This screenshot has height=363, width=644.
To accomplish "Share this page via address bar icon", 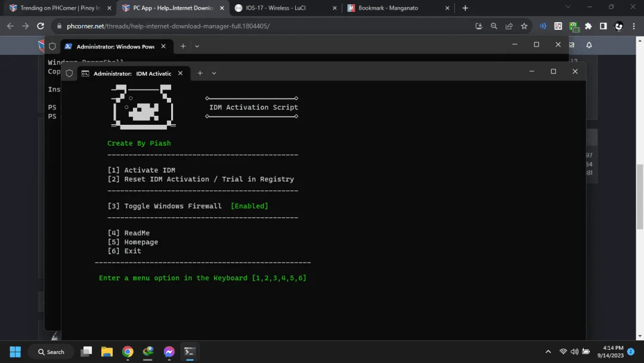I will pyautogui.click(x=509, y=26).
